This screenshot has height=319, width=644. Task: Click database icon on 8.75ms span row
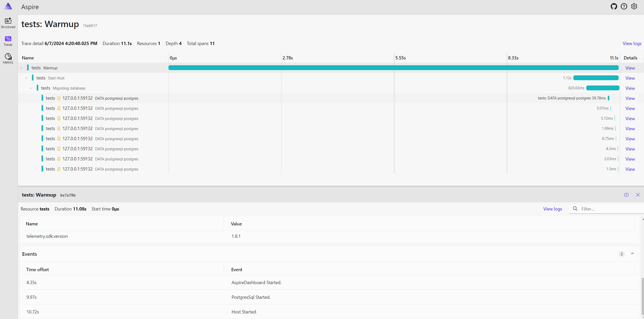59,139
